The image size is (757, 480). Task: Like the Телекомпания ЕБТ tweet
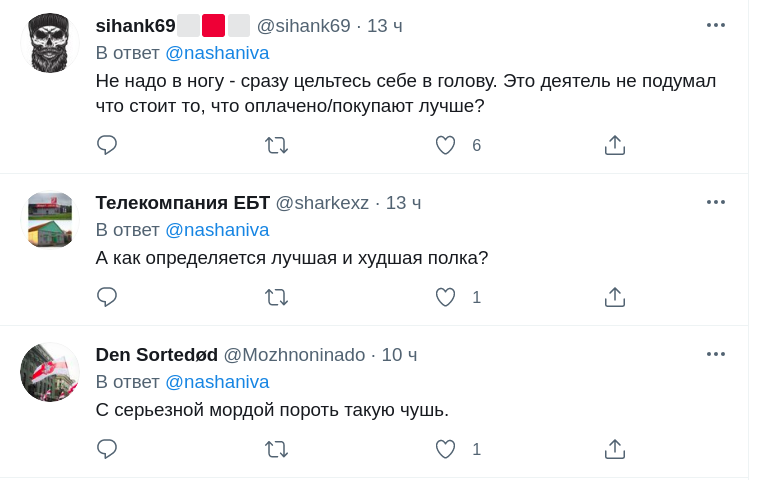tap(446, 297)
